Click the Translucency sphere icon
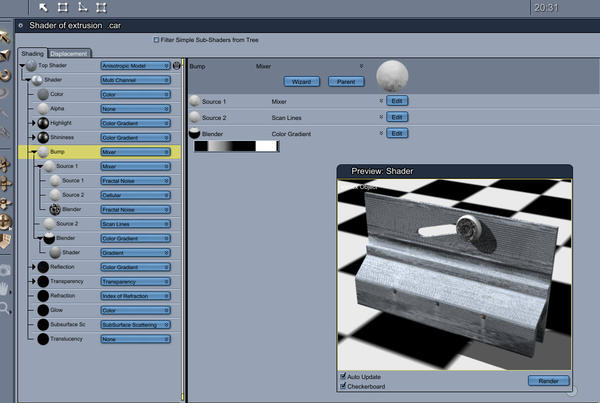 [x=43, y=339]
